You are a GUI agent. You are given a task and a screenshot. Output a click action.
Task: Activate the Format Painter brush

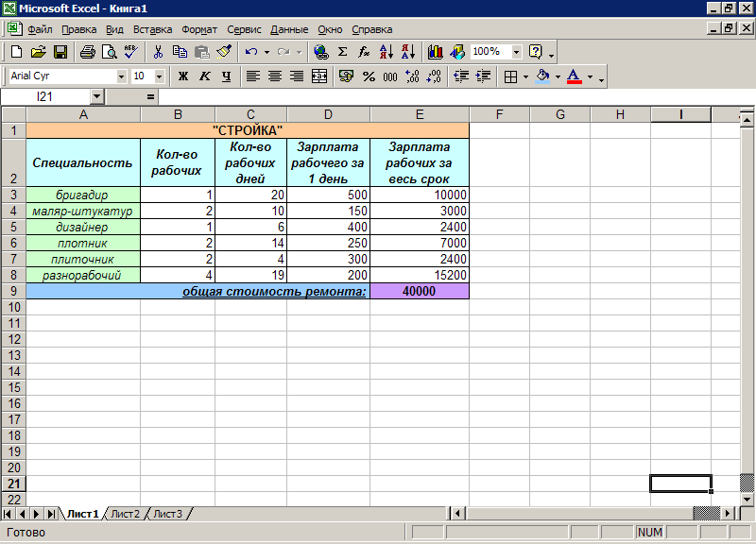coord(224,52)
